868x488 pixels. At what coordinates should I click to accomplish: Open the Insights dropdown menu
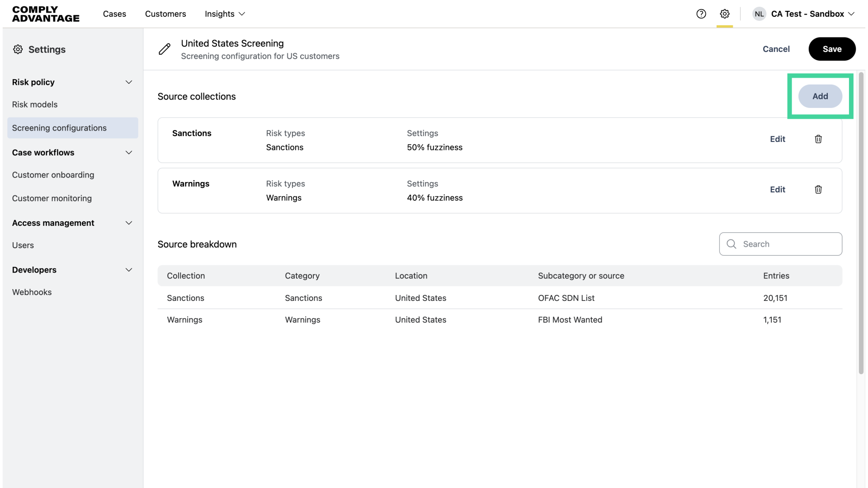click(x=225, y=14)
